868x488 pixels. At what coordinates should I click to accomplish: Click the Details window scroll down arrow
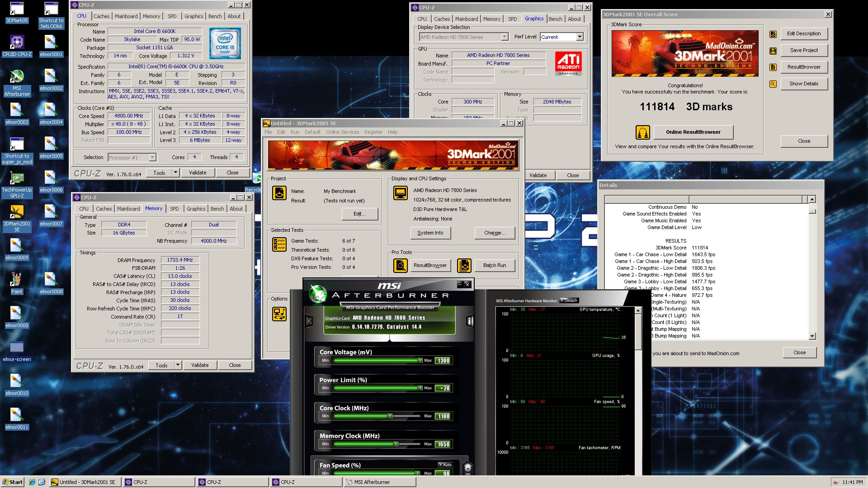tap(812, 336)
